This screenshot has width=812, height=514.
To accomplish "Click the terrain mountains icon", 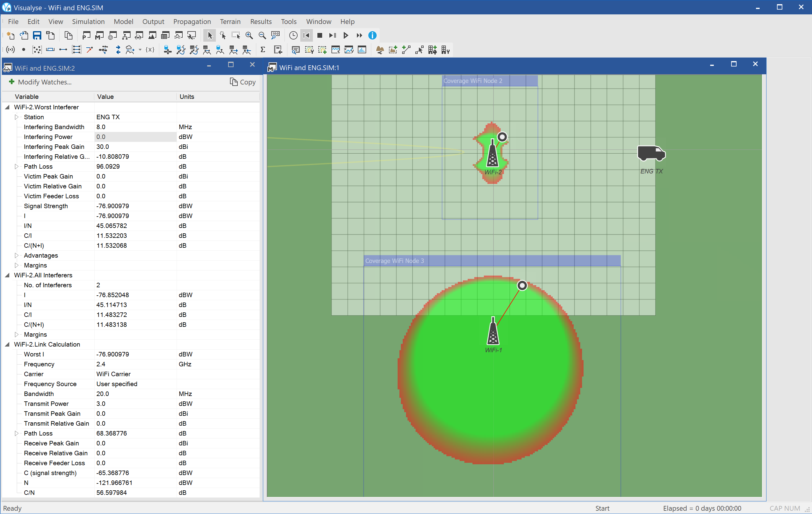I will pyautogui.click(x=380, y=50).
